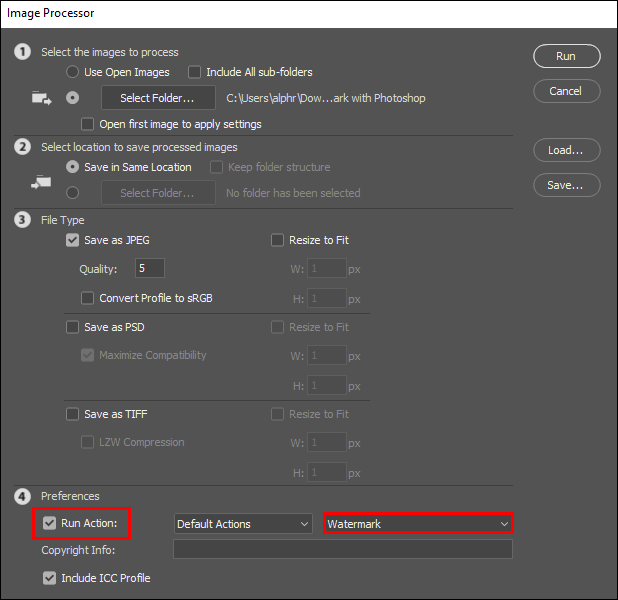Viewport: 618px width, 600px height.
Task: Focus the Copyright Info text field
Action: [342, 550]
